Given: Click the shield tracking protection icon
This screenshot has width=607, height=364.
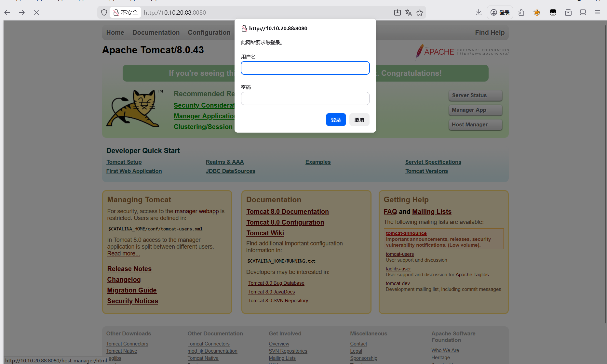Looking at the screenshot, I should pos(104,12).
